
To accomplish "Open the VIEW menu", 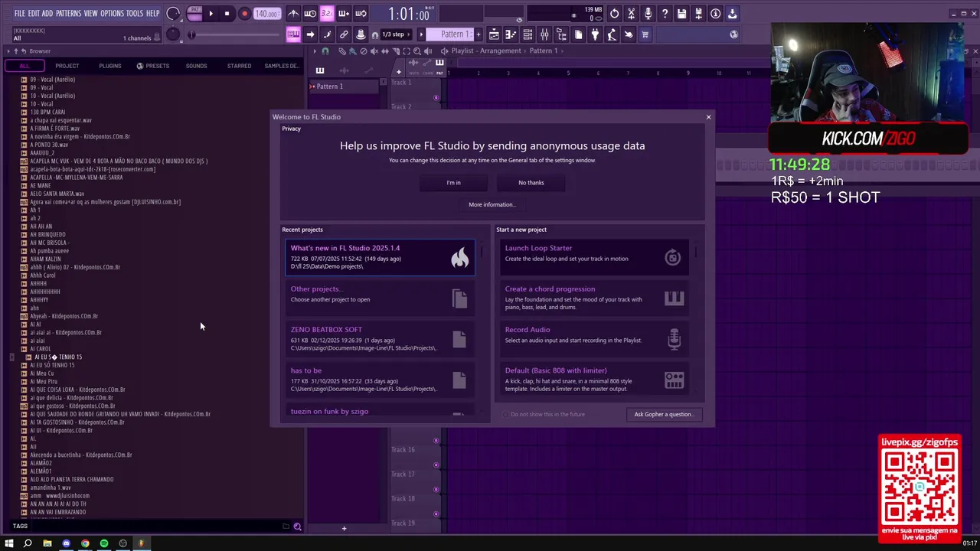I will tap(90, 14).
